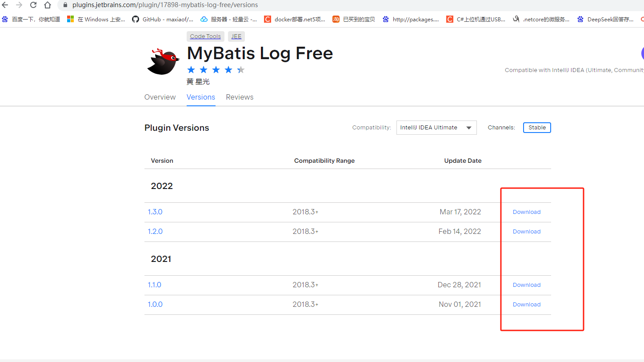This screenshot has height=362, width=644.
Task: Click the JEE tag
Action: pos(236,36)
